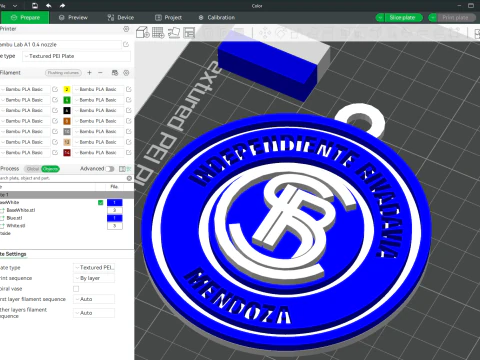
Task: Edit the Bambu Lab A1 printer preset
Action: (126, 44)
